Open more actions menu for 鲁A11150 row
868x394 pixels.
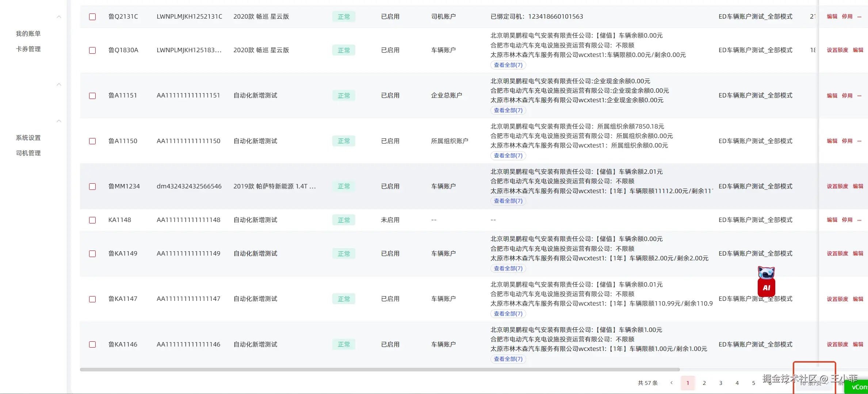click(859, 141)
